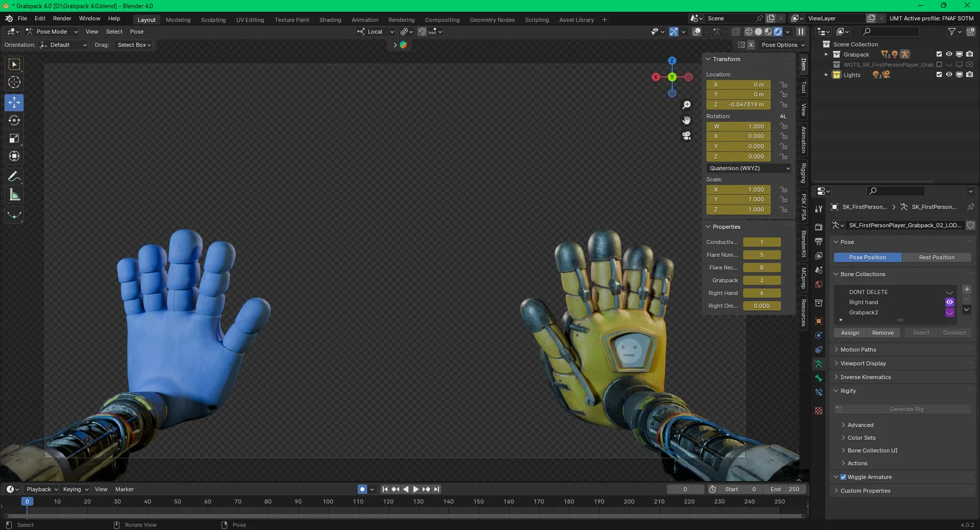
Task: Open the Pose menu in header
Action: (137, 32)
